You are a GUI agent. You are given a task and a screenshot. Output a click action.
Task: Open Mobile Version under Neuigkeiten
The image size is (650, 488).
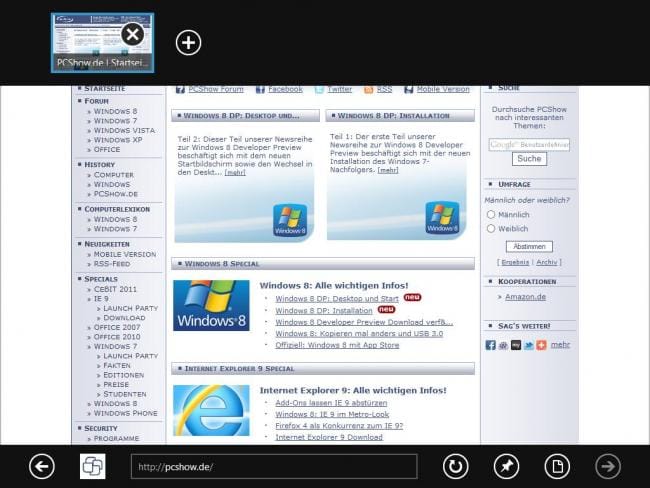point(125,254)
